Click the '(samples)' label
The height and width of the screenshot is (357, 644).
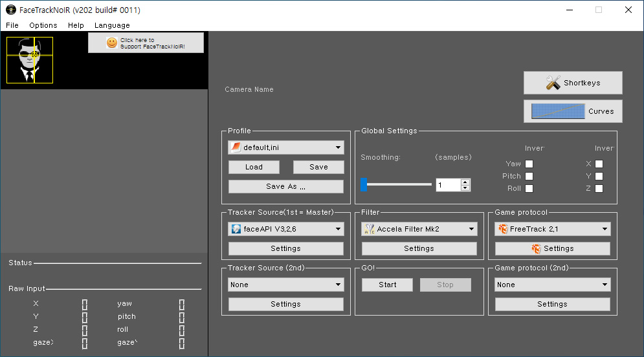click(x=454, y=157)
